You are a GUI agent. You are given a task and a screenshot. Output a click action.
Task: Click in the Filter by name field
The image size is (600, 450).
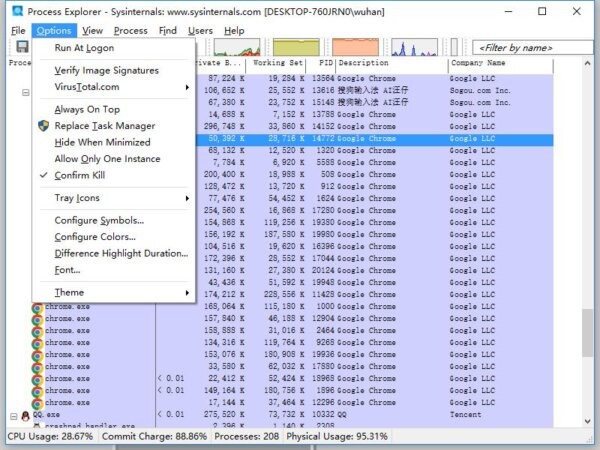(x=533, y=48)
